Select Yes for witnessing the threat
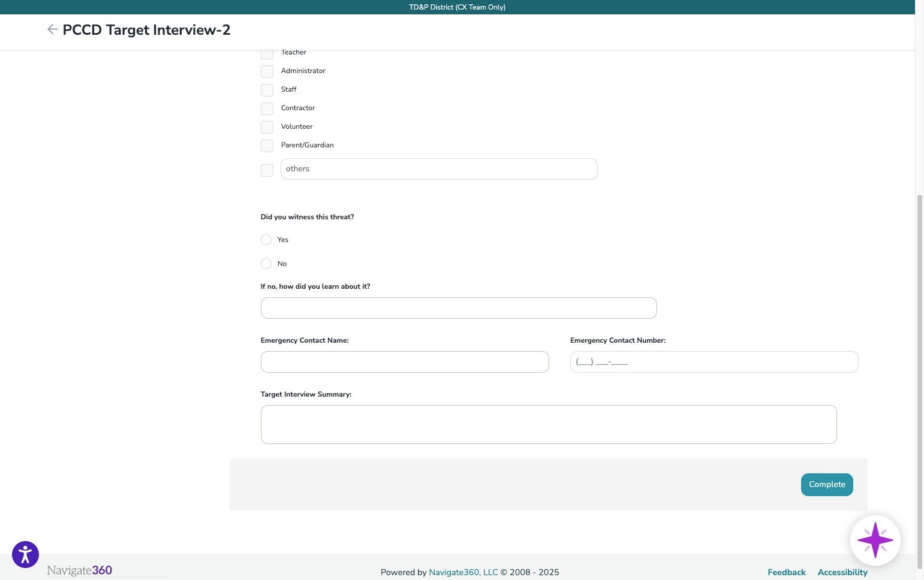 pyautogui.click(x=266, y=240)
